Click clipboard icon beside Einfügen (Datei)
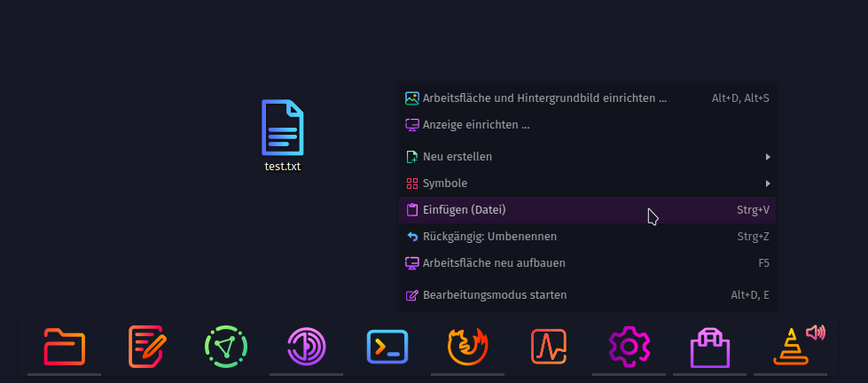 [412, 210]
